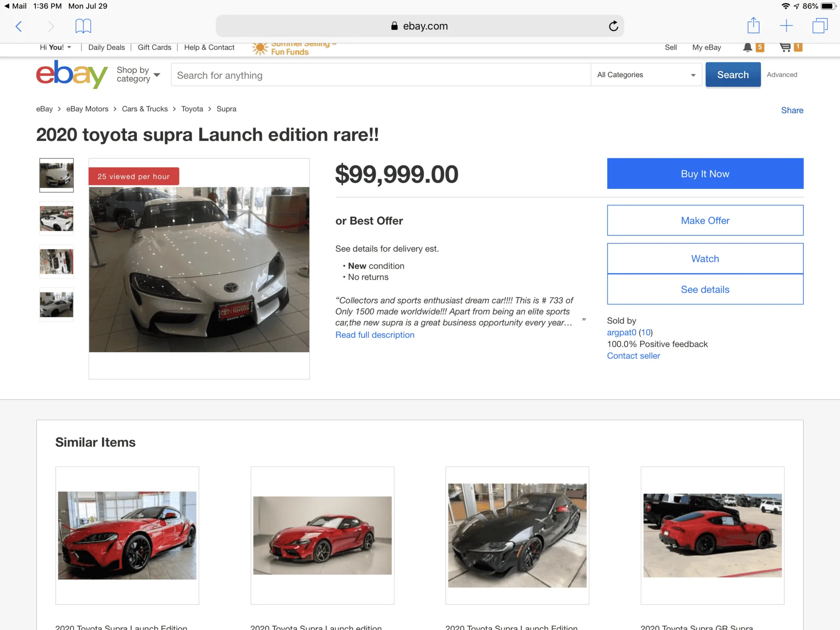Viewport: 840px width, 630px height.
Task: Open black Supra similar item
Action: (517, 535)
